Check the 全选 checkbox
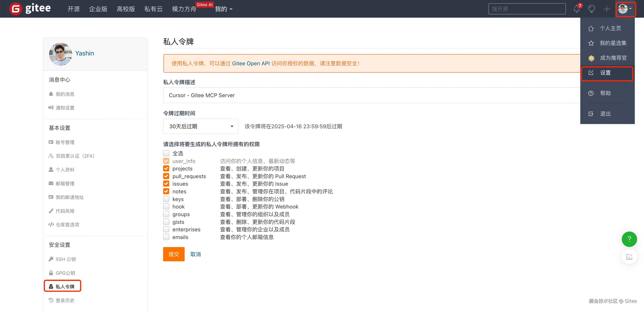Image resolution: width=644 pixels, height=311 pixels. [166, 153]
